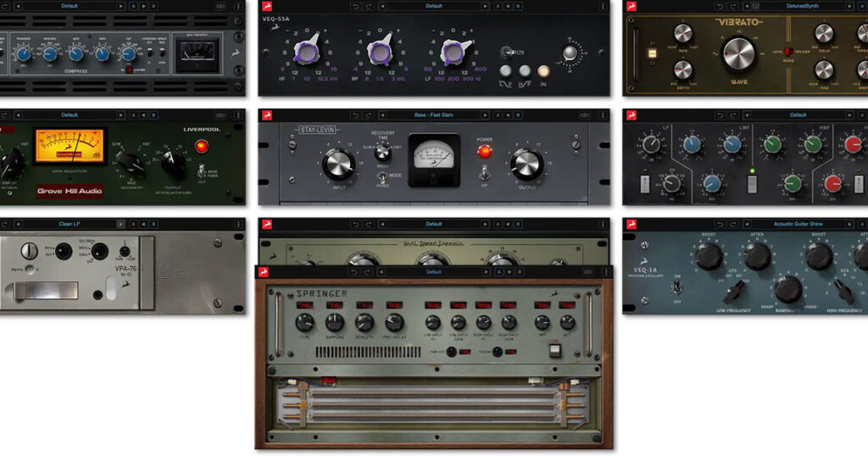Click the HF gain knob on VEQ-55A
The width and height of the screenshot is (868, 456).
306,52
